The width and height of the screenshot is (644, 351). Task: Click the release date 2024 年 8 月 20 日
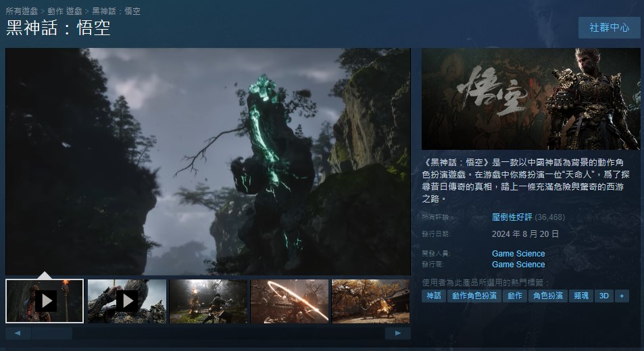point(525,234)
